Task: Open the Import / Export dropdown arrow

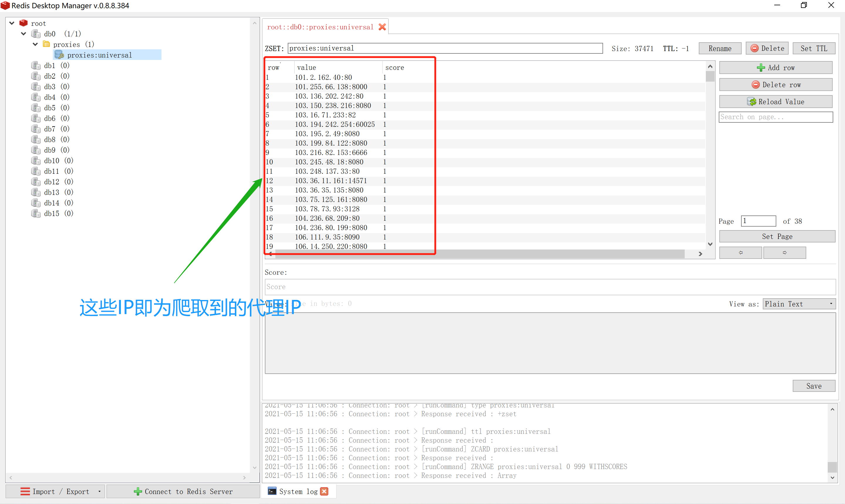Action: pyautogui.click(x=100, y=491)
